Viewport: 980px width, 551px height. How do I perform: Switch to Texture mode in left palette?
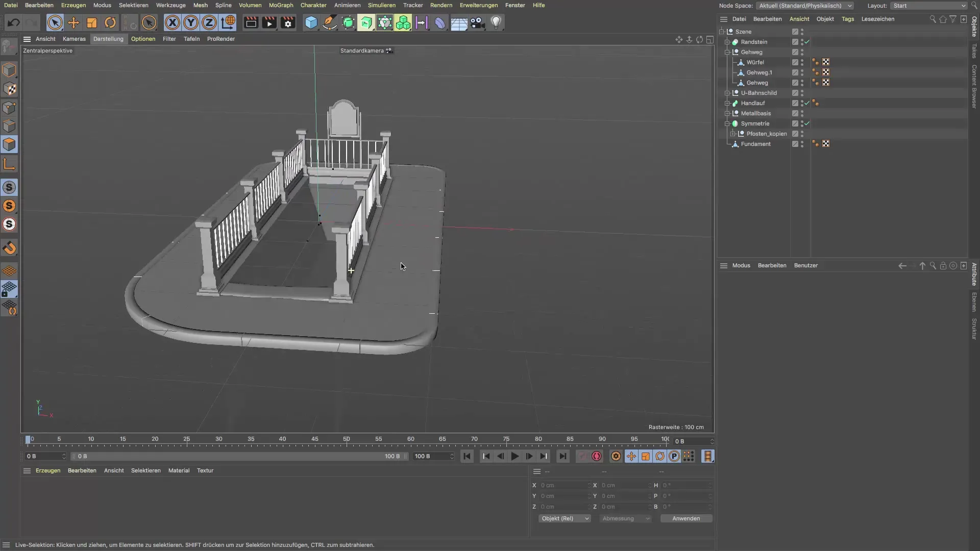coord(9,89)
